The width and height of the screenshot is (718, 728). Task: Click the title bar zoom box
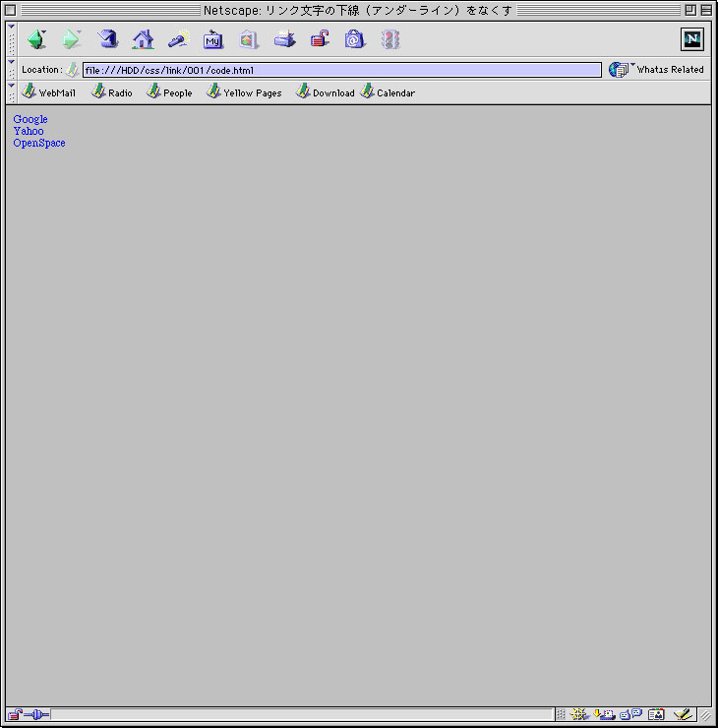(x=690, y=10)
